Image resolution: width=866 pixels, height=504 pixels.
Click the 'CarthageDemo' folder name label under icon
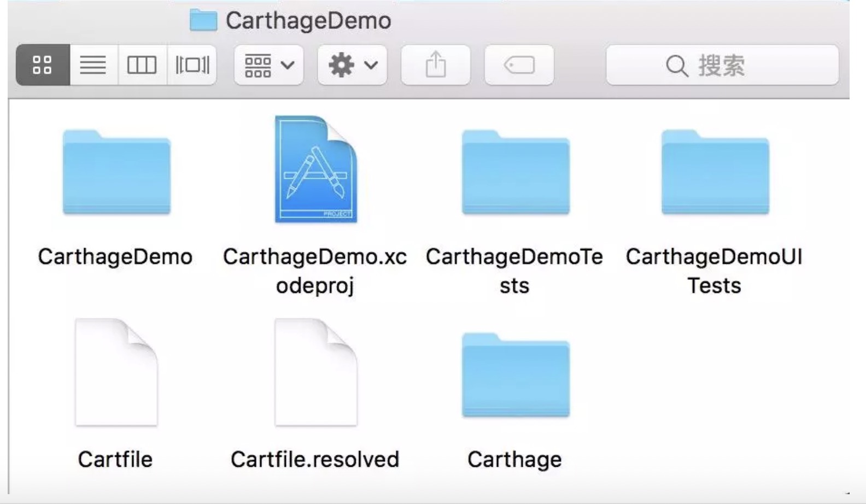coord(115,257)
